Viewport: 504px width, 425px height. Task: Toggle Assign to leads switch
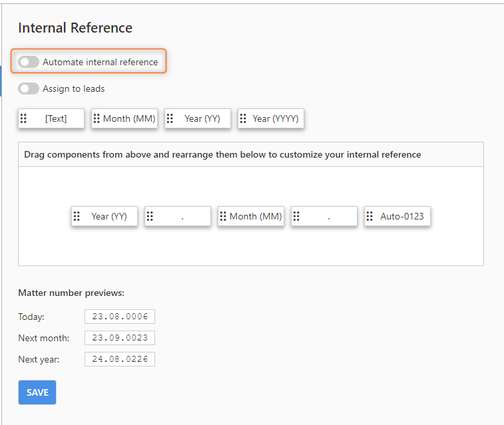click(29, 88)
